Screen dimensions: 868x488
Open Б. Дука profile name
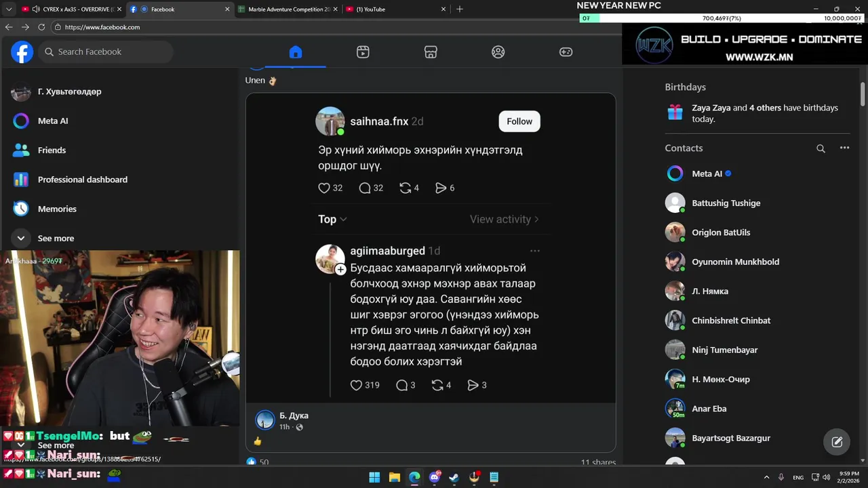(294, 415)
